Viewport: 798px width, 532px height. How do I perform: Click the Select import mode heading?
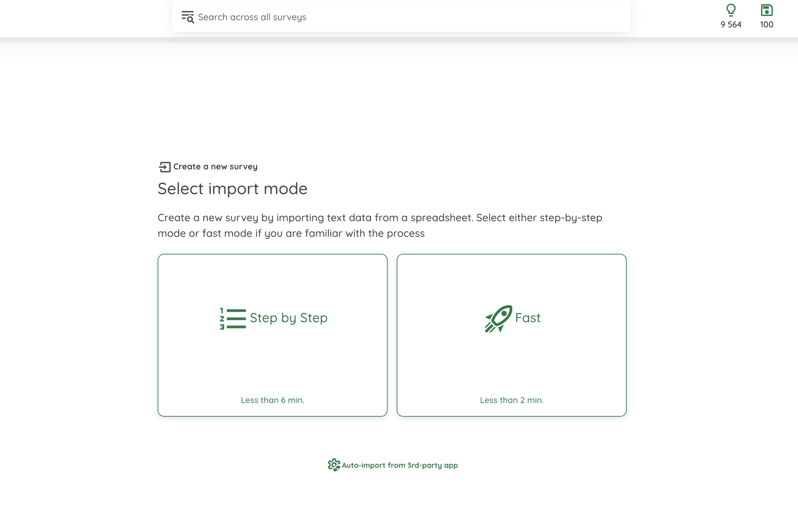[x=233, y=188]
